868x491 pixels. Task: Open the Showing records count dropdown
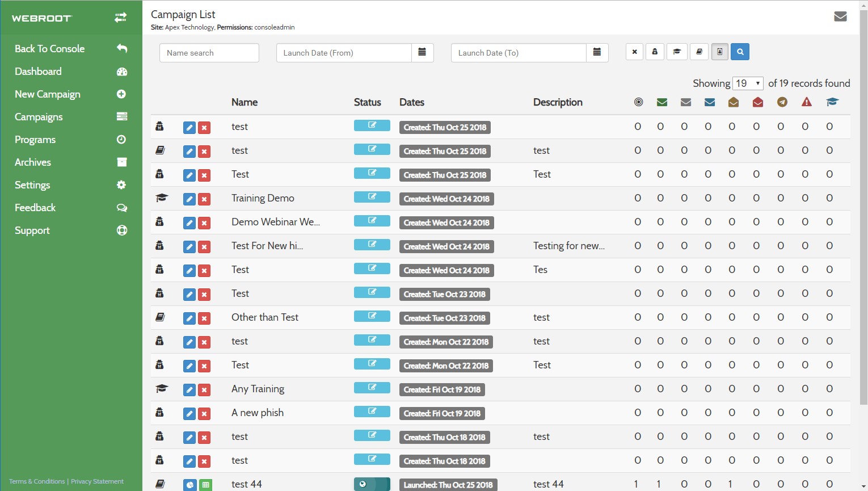pos(748,83)
